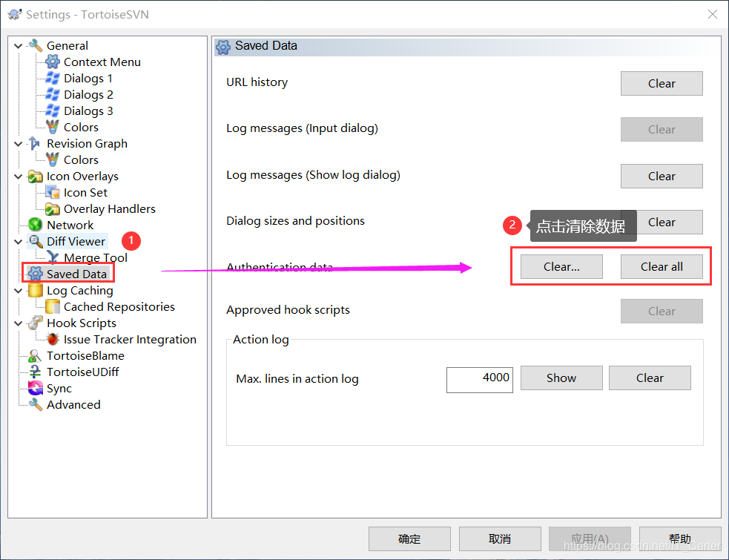Viewport: 729px width, 560px height.
Task: Collapse the General tree node
Action: 18,46
